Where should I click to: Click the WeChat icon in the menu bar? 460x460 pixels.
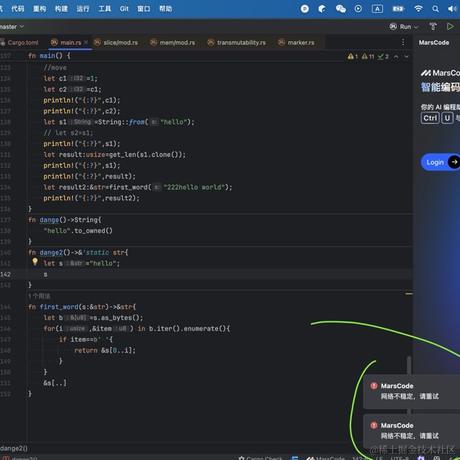pos(340,9)
